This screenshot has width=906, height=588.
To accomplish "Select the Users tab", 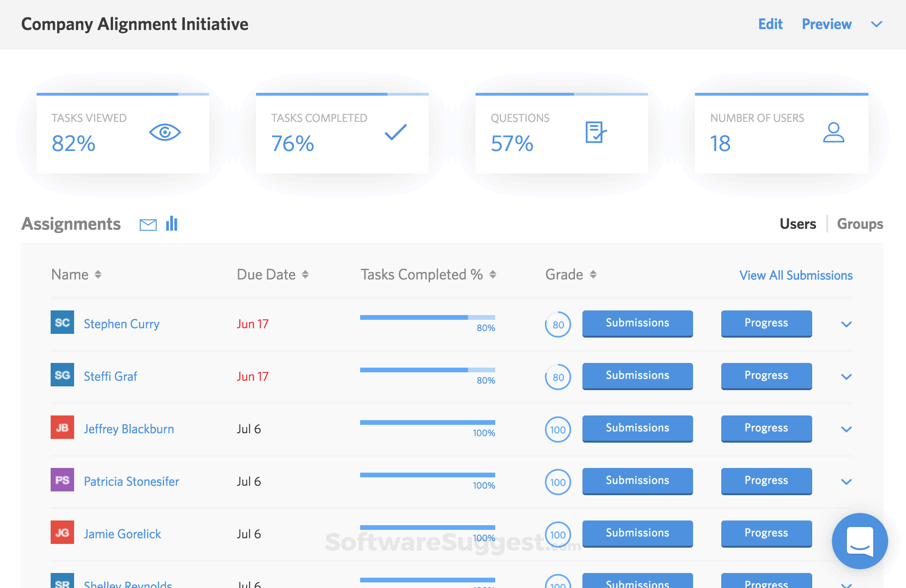I will tap(797, 224).
